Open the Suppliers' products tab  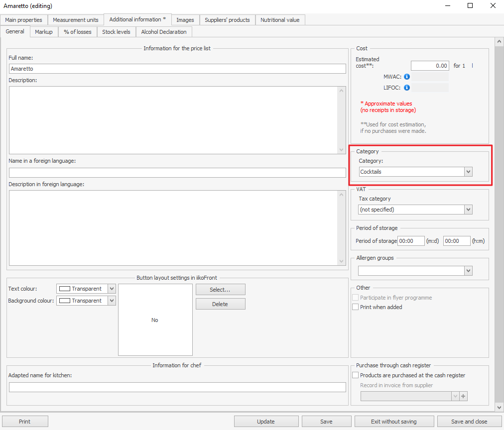228,20
